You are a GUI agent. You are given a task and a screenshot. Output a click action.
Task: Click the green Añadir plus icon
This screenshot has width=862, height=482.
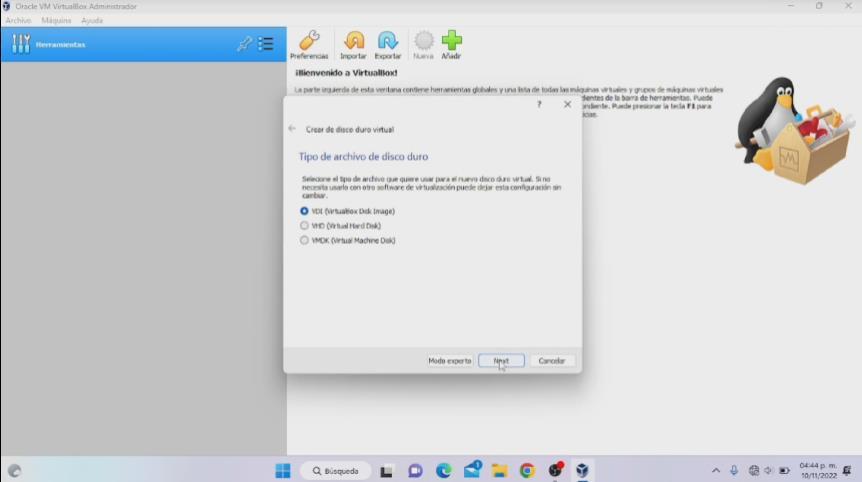[451, 45]
